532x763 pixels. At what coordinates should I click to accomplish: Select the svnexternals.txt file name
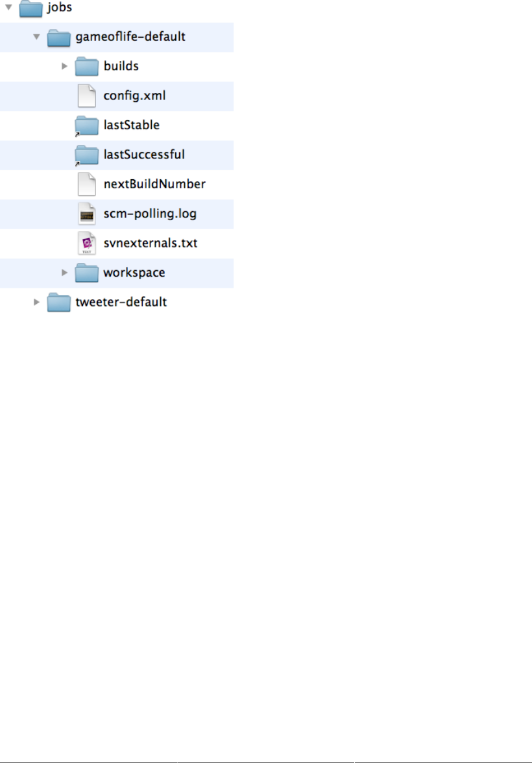point(151,244)
